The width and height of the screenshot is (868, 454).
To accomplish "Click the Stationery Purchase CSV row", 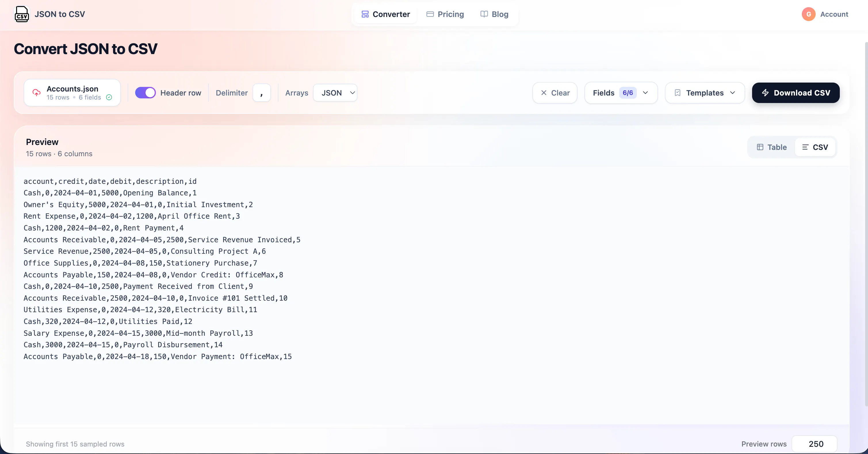I will coord(140,263).
